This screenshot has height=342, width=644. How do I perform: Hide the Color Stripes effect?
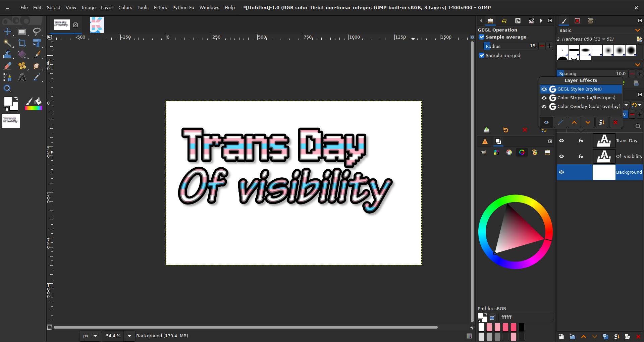coord(544,98)
